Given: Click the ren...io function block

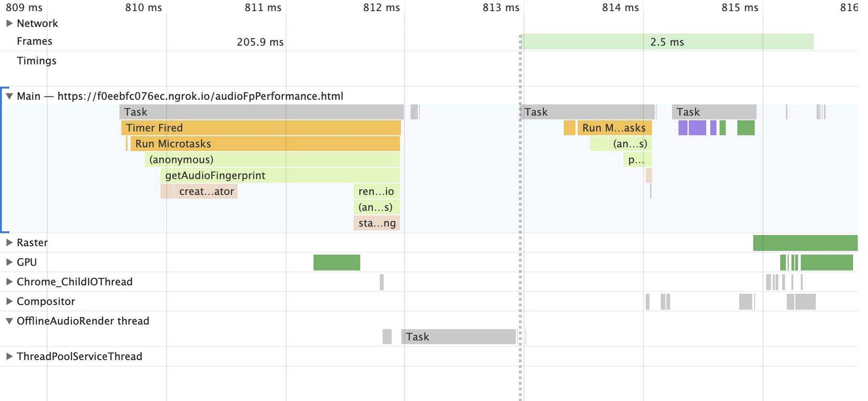Looking at the screenshot, I should (377, 191).
